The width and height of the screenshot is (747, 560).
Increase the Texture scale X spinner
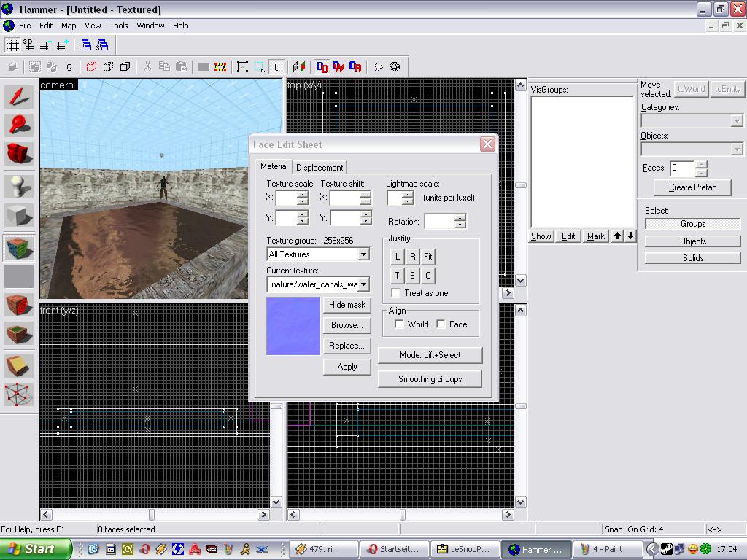point(302,194)
